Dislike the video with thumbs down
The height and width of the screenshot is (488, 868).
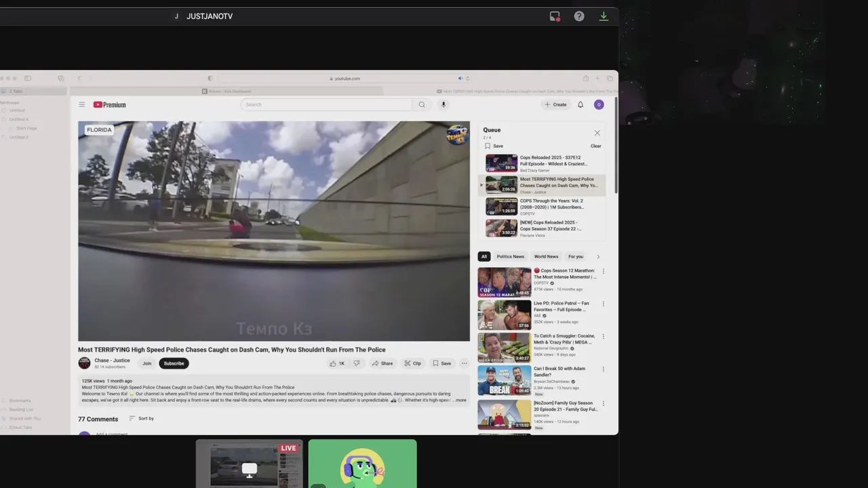[357, 363]
